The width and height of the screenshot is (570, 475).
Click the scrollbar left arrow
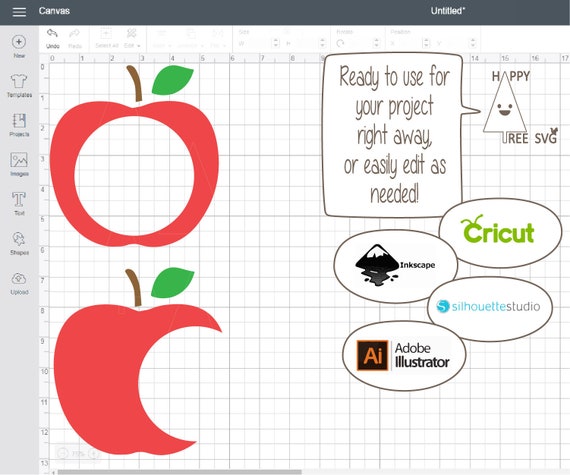coord(54,472)
